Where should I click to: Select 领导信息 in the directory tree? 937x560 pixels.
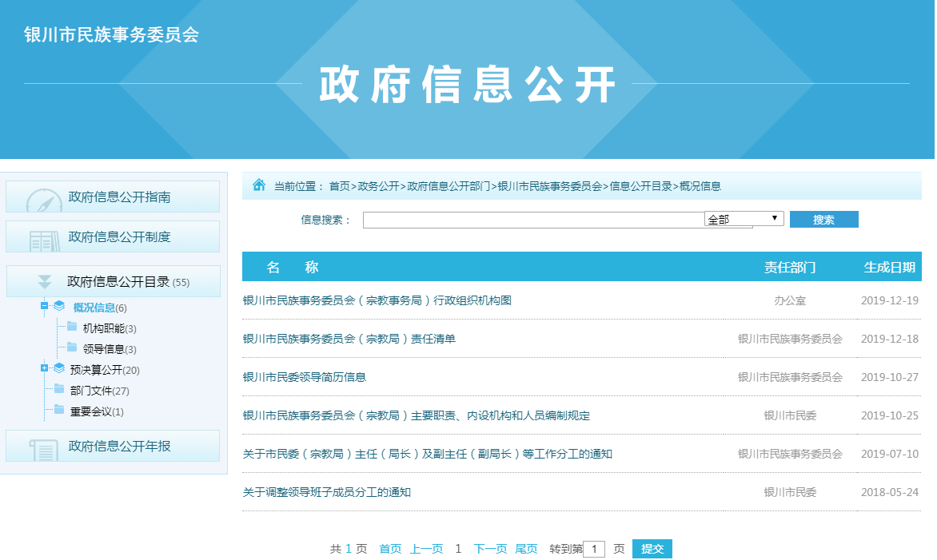(103, 349)
